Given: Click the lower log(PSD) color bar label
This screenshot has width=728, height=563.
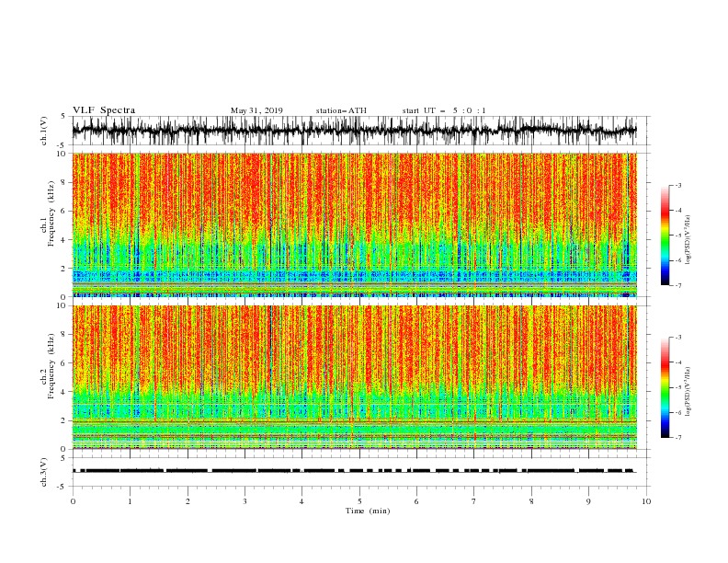Looking at the screenshot, I should coord(688,392).
